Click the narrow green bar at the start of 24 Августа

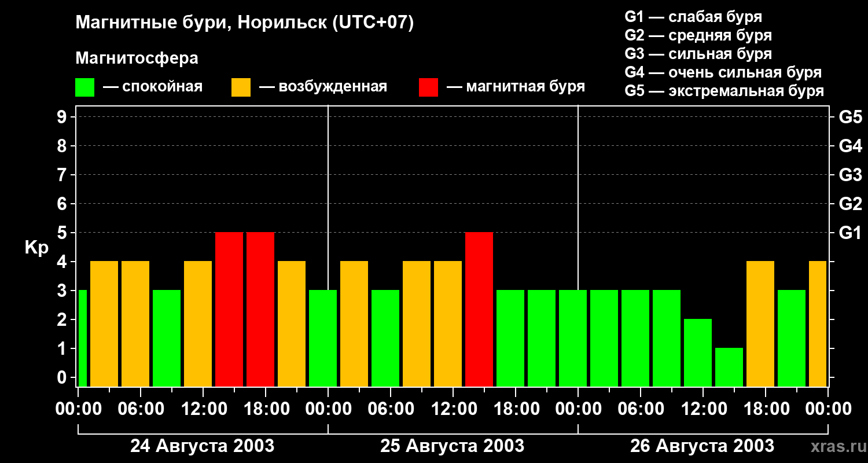pyautogui.click(x=82, y=339)
